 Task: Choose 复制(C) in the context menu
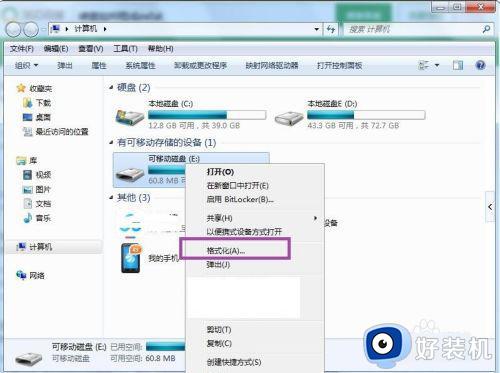pyautogui.click(x=219, y=343)
